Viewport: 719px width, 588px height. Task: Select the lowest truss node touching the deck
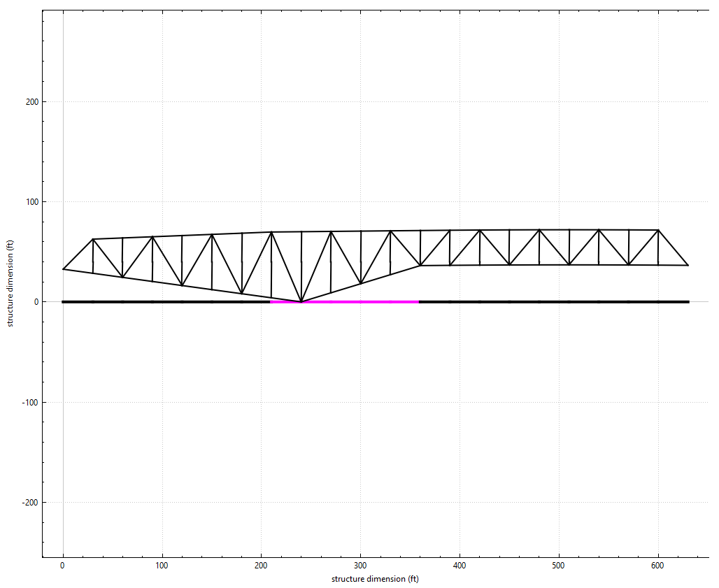click(x=301, y=301)
